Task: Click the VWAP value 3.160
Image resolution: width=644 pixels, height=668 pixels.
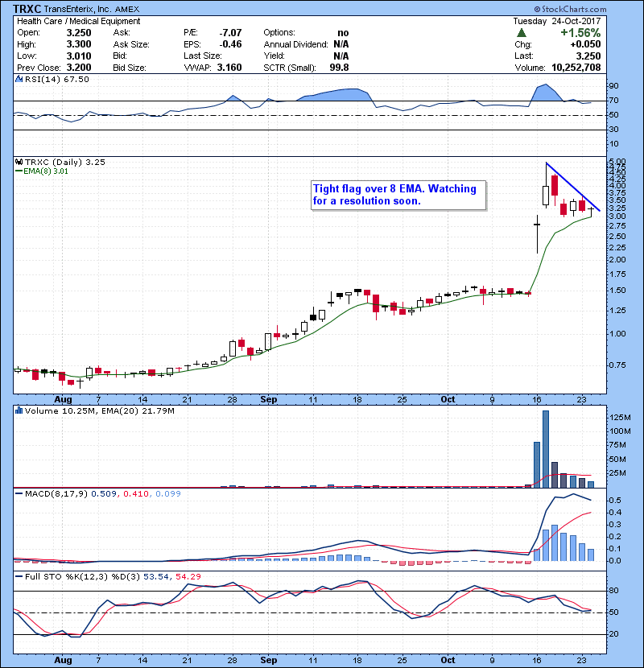Action: [x=229, y=68]
